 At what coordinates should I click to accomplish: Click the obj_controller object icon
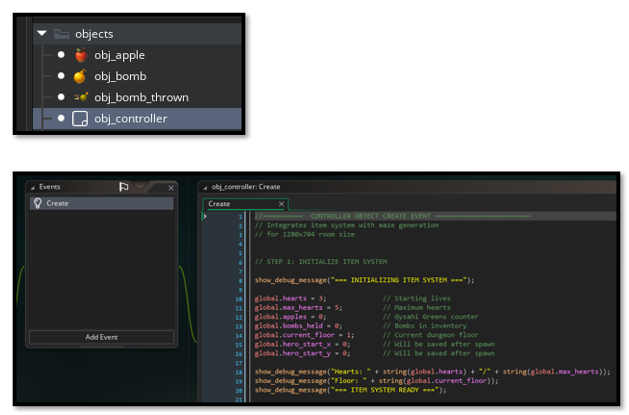point(80,118)
